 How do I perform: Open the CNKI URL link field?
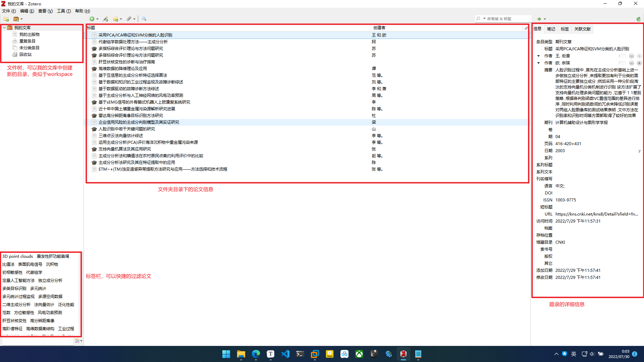[x=597, y=214]
